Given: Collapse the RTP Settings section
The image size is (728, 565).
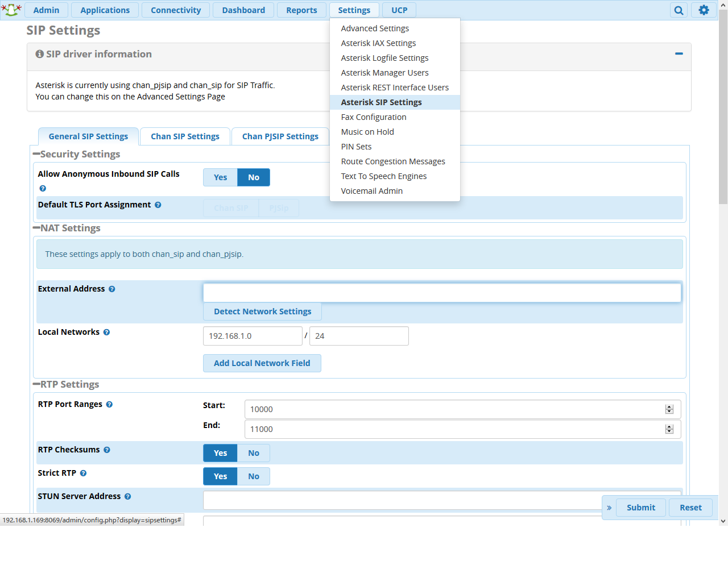Looking at the screenshot, I should pyautogui.click(x=36, y=384).
